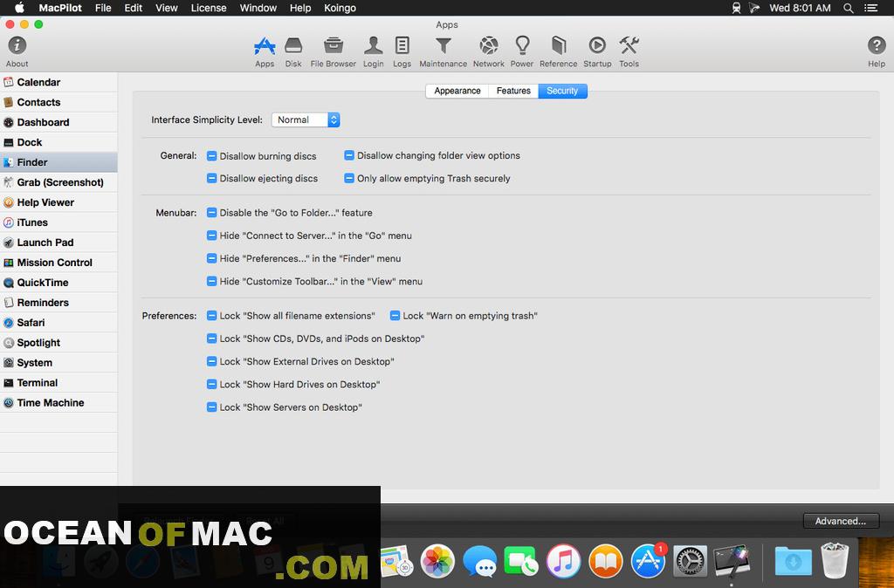Open Grab (Screenshot) settings
Image resolution: width=894 pixels, height=588 pixels.
point(58,182)
